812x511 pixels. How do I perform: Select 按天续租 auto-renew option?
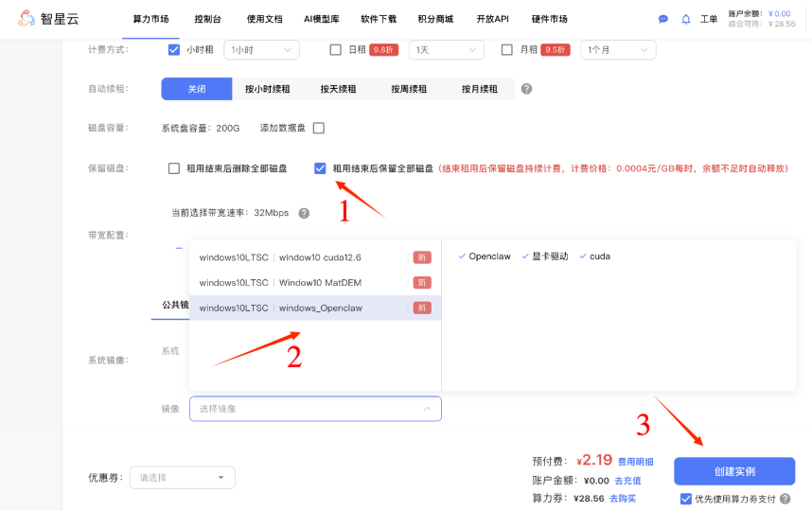338,89
